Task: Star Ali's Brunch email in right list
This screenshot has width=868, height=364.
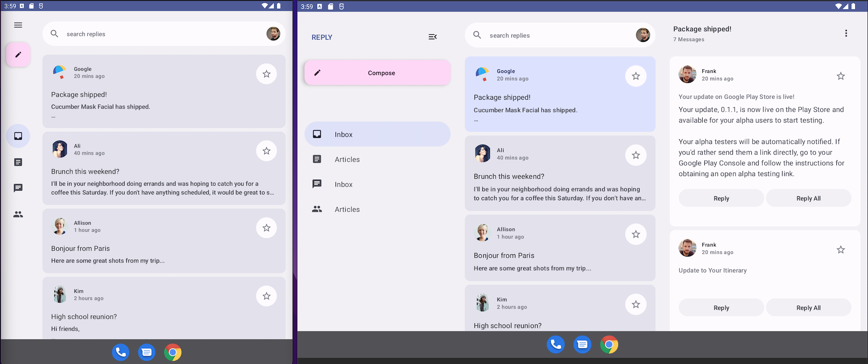Action: 636,155
